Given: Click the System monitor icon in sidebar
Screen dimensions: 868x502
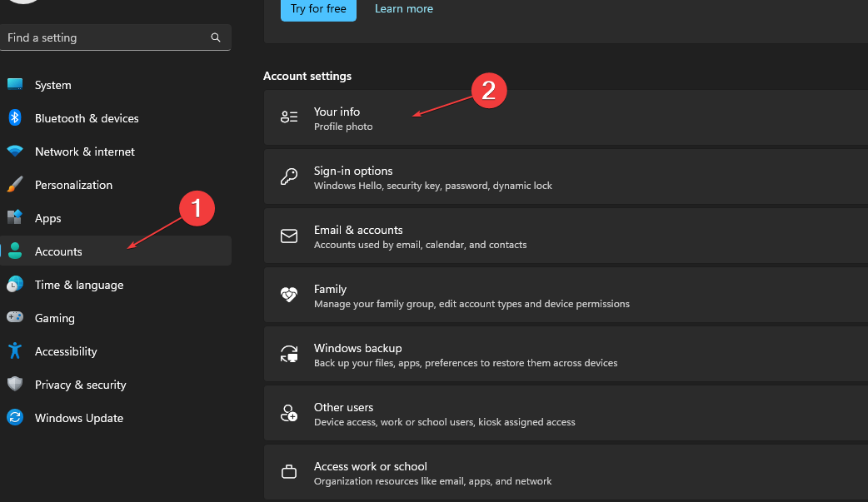Looking at the screenshot, I should pyautogui.click(x=15, y=84).
